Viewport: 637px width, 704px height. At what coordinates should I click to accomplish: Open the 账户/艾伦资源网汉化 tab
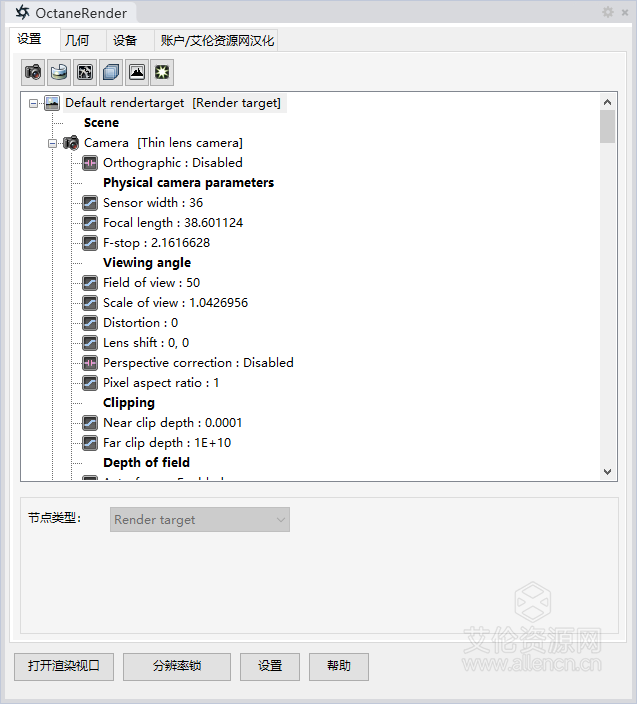217,41
